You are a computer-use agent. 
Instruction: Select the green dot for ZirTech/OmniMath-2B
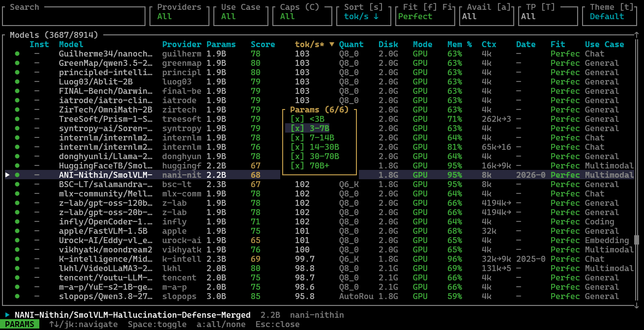pos(17,110)
